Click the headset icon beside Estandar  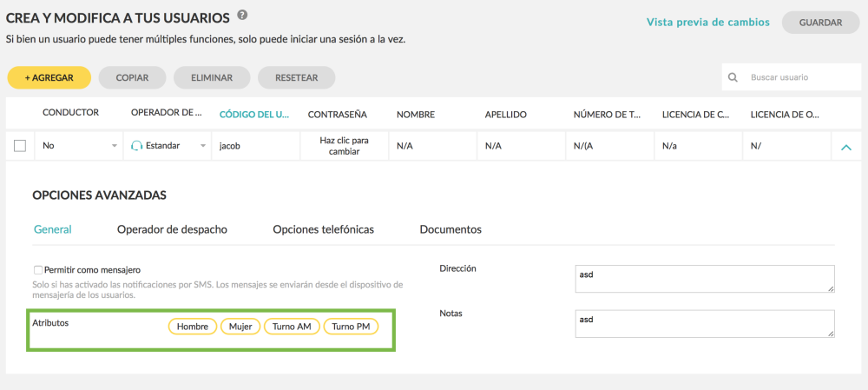pos(136,146)
